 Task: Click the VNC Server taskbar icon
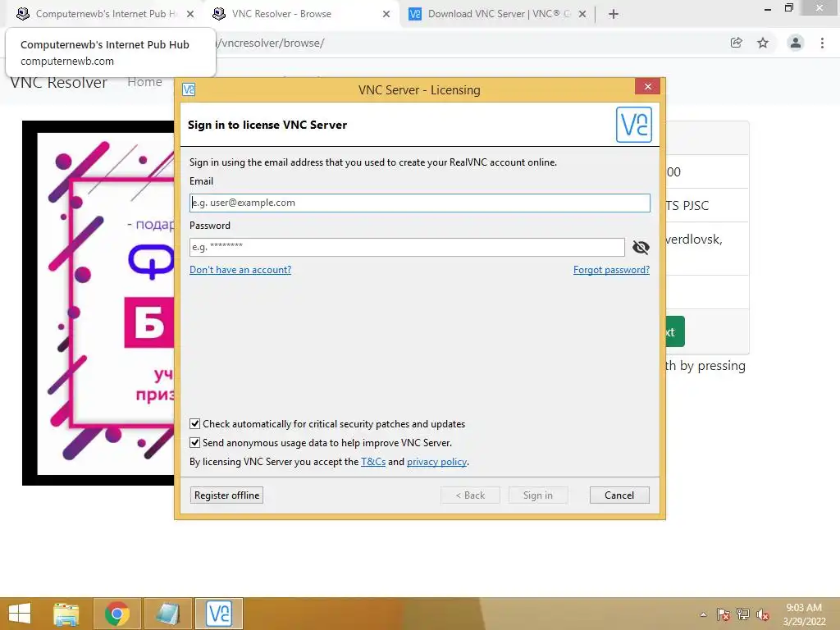click(218, 614)
